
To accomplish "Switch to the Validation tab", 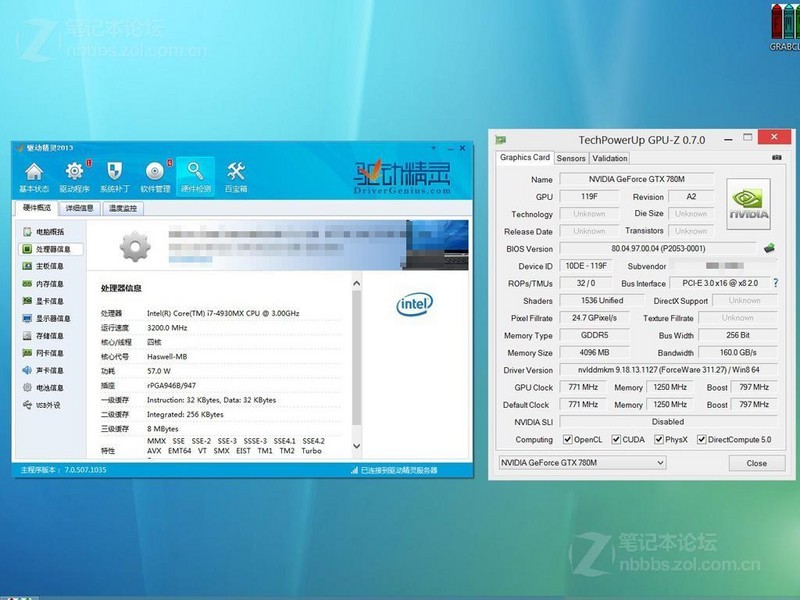I will [x=610, y=158].
